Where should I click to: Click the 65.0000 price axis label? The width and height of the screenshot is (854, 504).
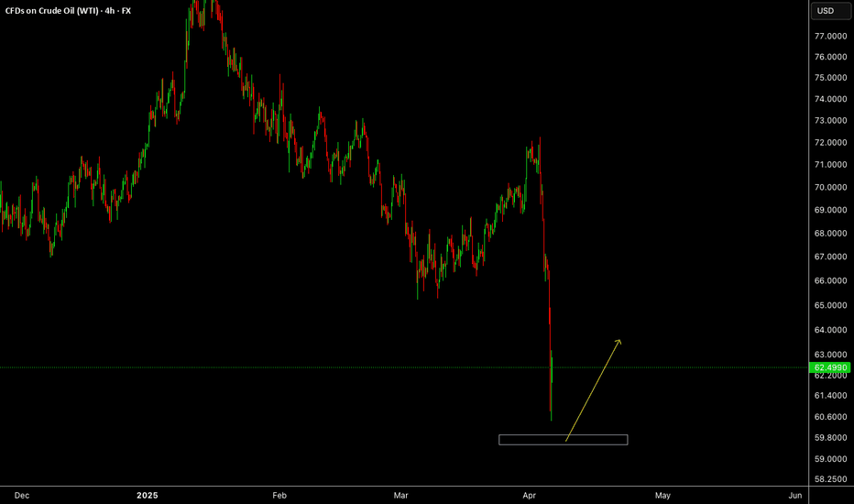pos(830,305)
